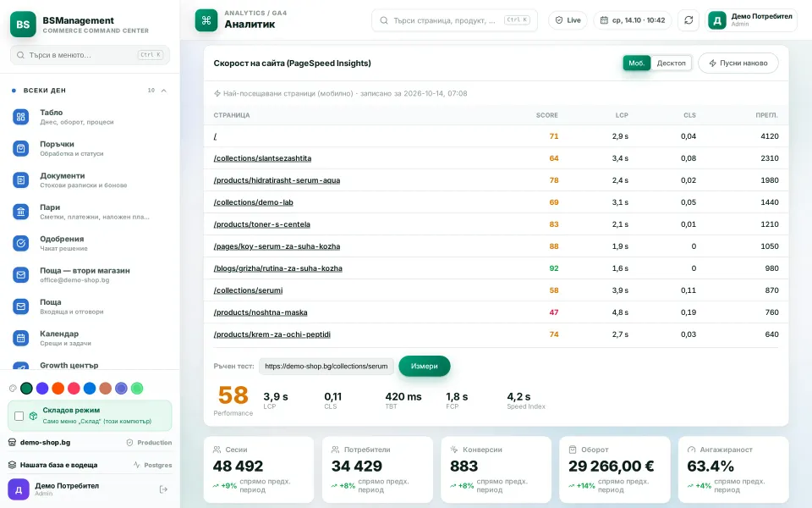The height and width of the screenshot is (508, 812).
Task: Open the Пари bank icon
Action: pyautogui.click(x=20, y=212)
